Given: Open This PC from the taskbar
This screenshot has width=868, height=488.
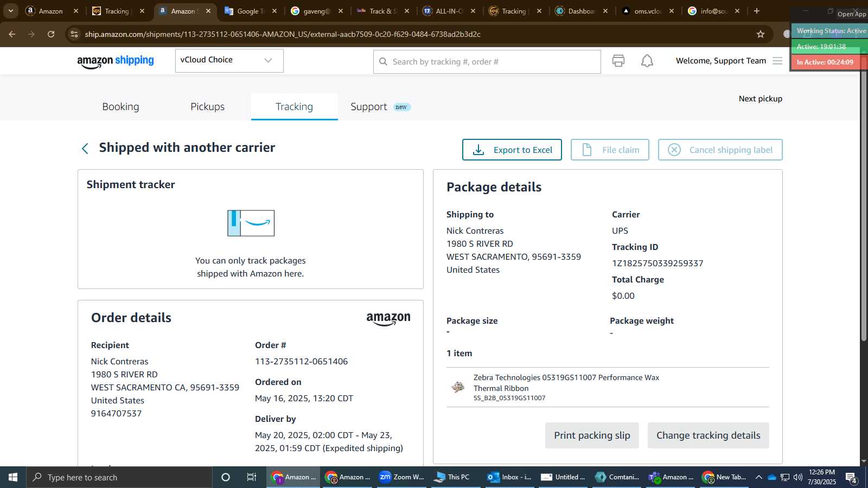Looking at the screenshot, I should [x=455, y=477].
